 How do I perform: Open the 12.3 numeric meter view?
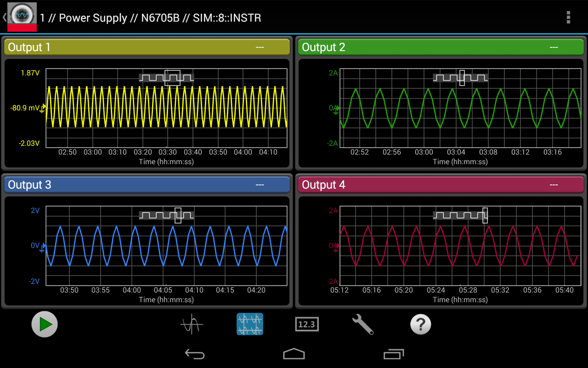pyautogui.click(x=306, y=324)
